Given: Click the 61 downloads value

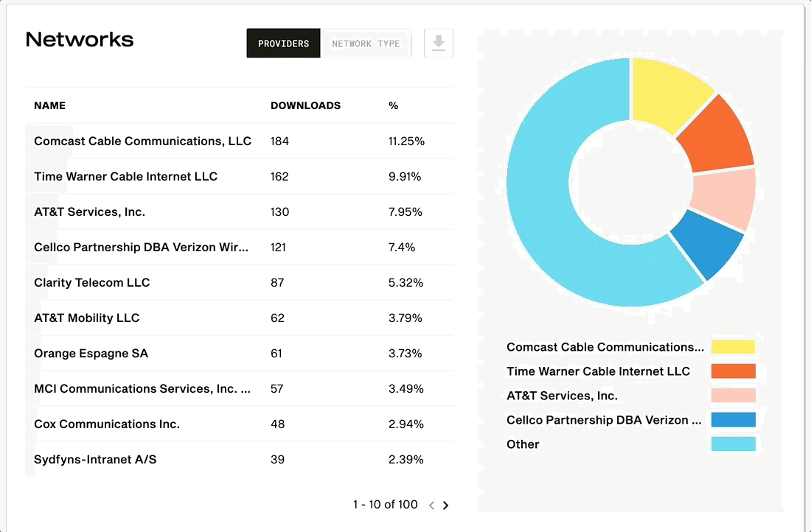Looking at the screenshot, I should pos(276,353).
